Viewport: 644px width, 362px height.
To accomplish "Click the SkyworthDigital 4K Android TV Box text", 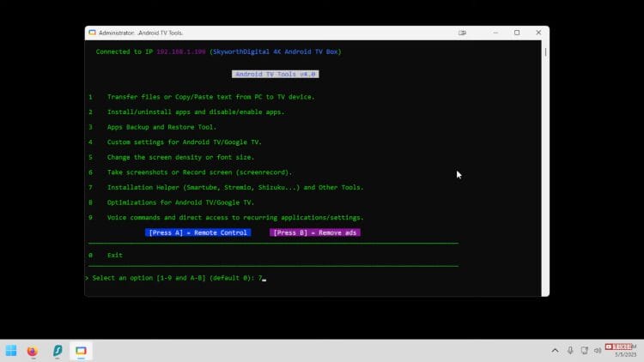I will (x=275, y=51).
